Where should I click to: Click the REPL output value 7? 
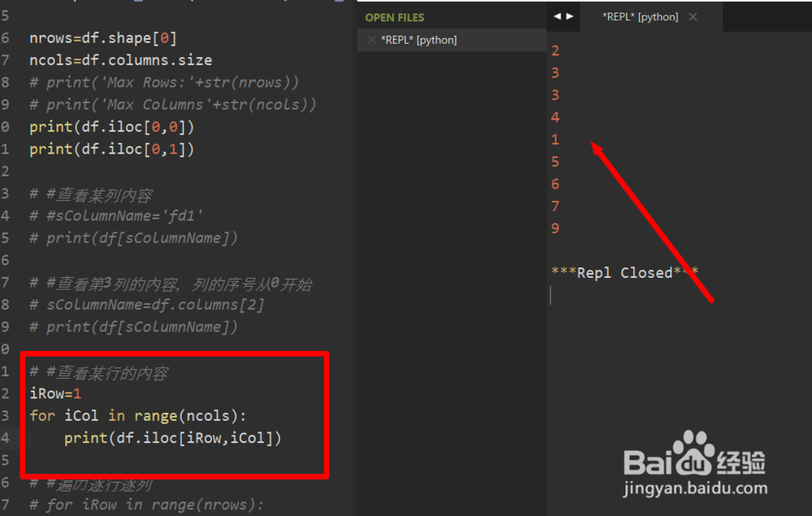[x=555, y=206]
